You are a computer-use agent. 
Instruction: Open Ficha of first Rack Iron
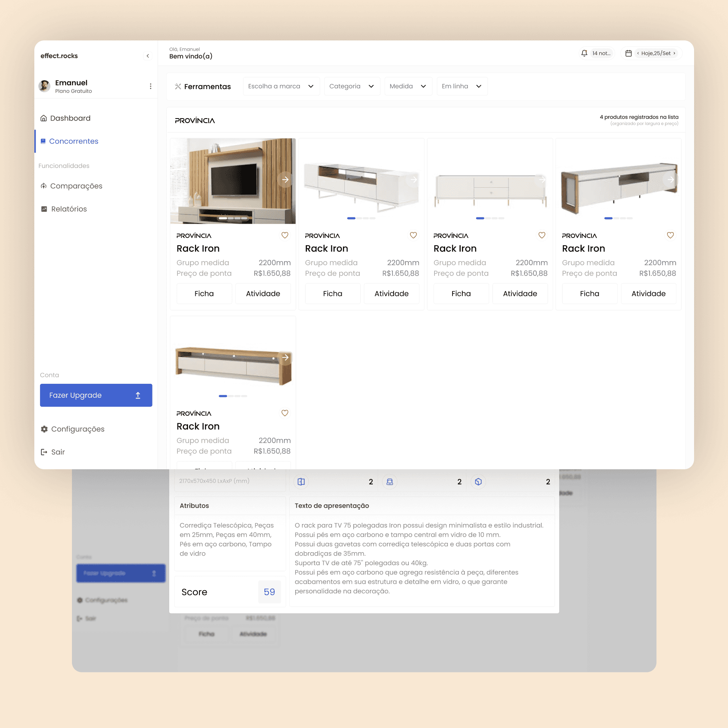pos(204,293)
